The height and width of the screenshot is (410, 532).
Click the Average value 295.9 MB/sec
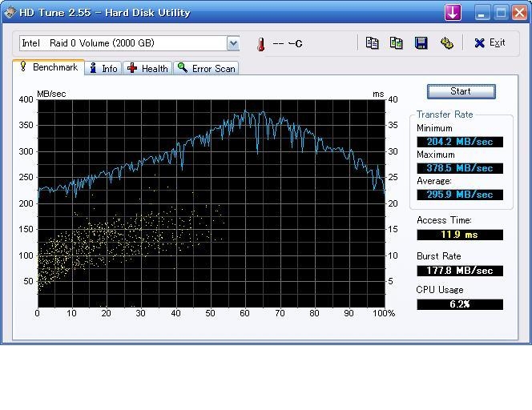point(460,195)
